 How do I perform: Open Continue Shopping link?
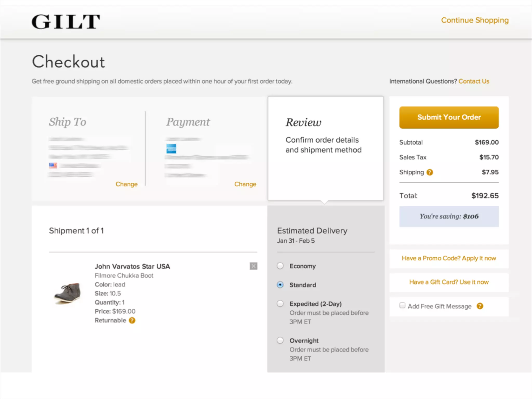point(475,20)
